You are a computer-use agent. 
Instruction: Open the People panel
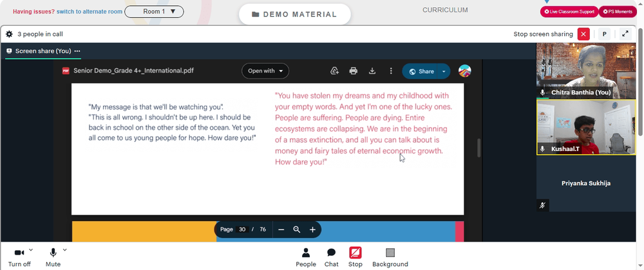coord(306,258)
